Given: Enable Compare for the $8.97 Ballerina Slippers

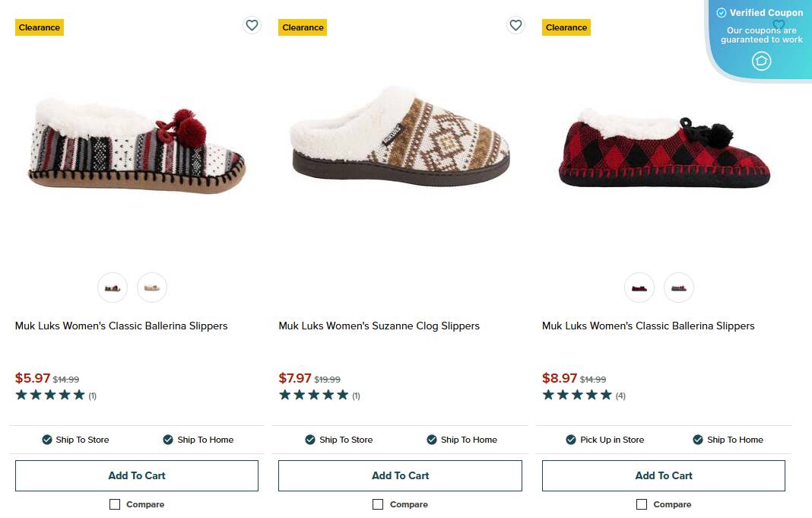Looking at the screenshot, I should (642, 504).
